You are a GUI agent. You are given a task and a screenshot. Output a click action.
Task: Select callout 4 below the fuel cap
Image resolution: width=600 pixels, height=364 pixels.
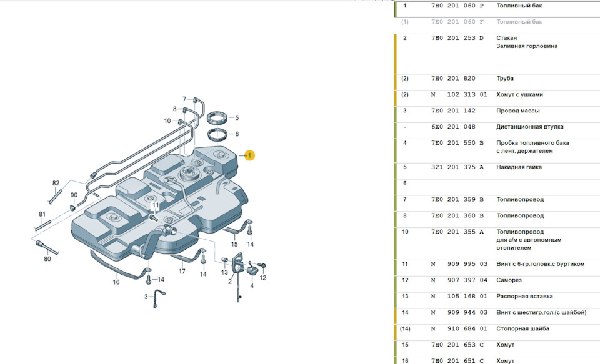click(252, 285)
